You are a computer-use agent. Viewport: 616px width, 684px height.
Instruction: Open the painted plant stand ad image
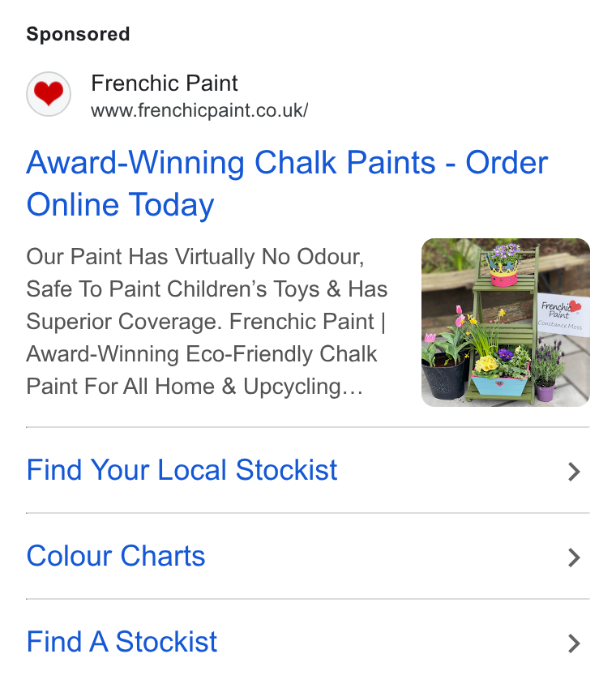click(x=506, y=323)
